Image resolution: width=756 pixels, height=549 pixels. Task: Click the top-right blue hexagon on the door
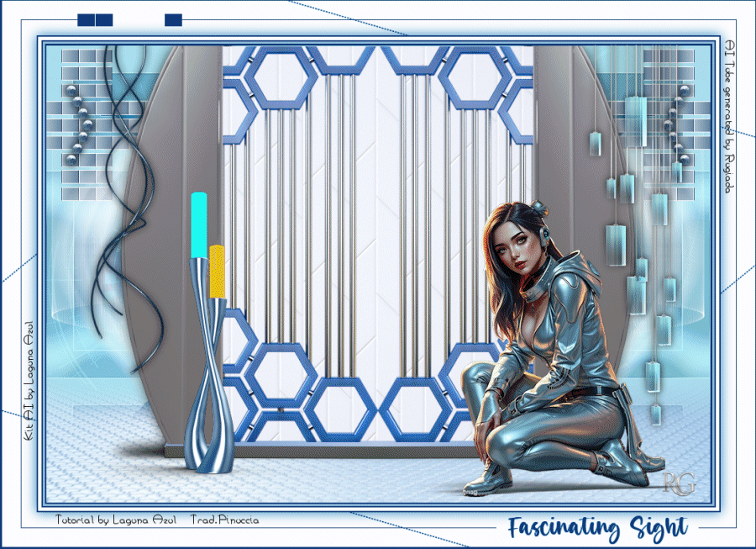point(476,79)
